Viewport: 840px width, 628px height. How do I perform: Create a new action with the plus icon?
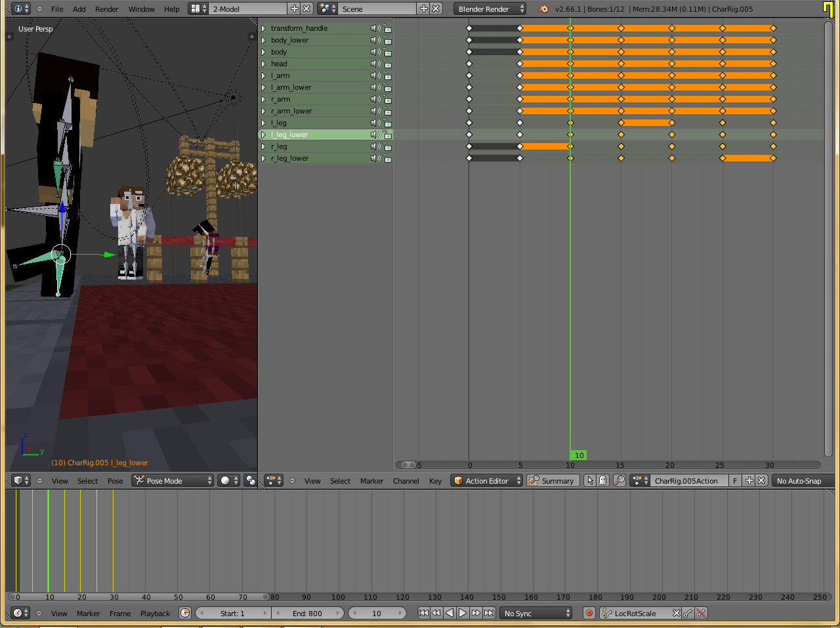(x=749, y=480)
